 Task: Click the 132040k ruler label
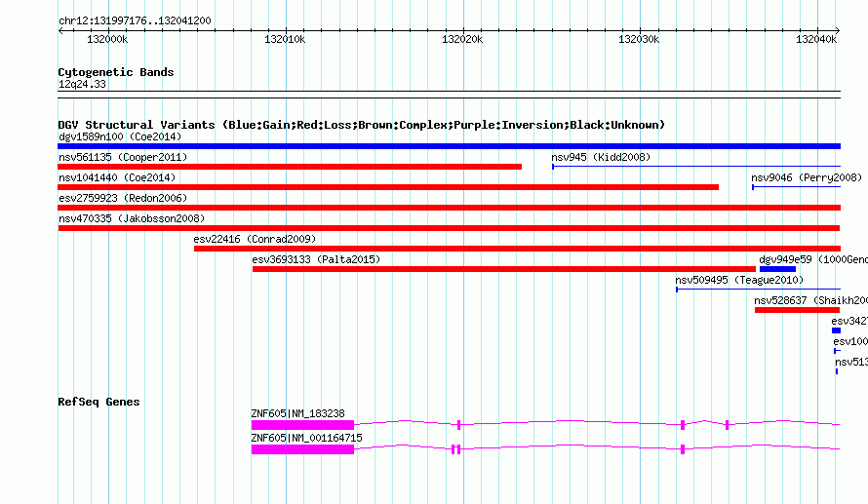pyautogui.click(x=816, y=39)
